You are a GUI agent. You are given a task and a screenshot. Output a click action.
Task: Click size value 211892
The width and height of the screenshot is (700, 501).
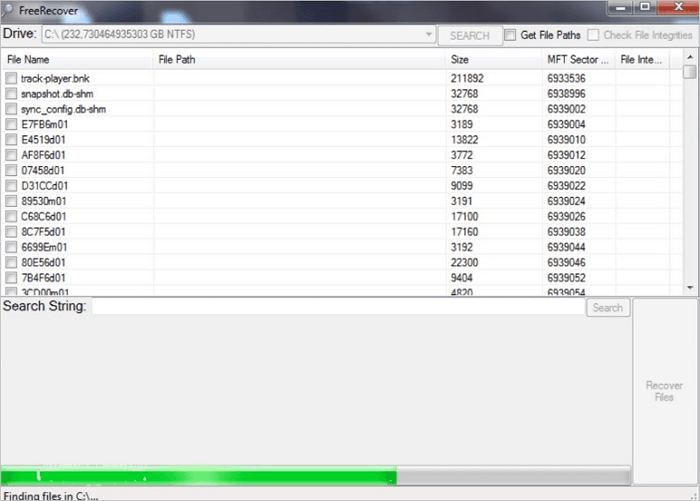point(467,79)
